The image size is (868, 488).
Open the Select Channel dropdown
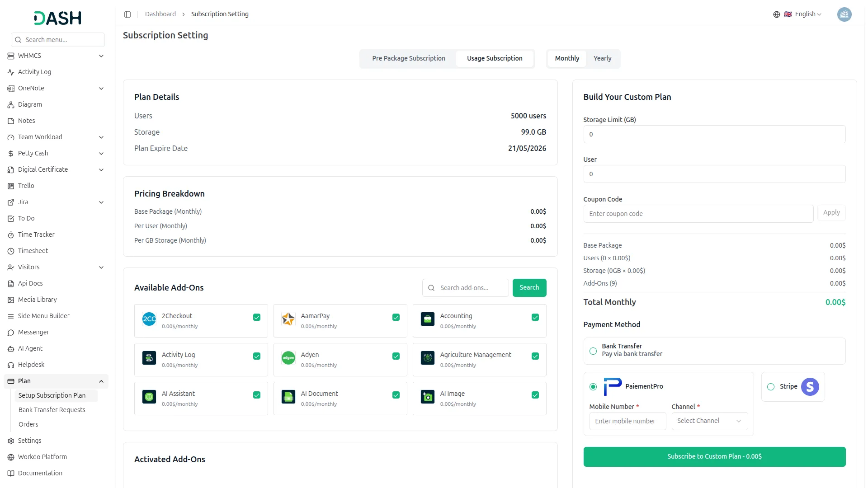click(x=709, y=421)
